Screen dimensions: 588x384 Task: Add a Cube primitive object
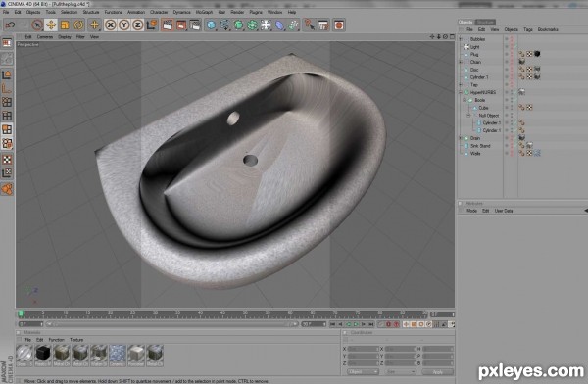click(x=211, y=25)
